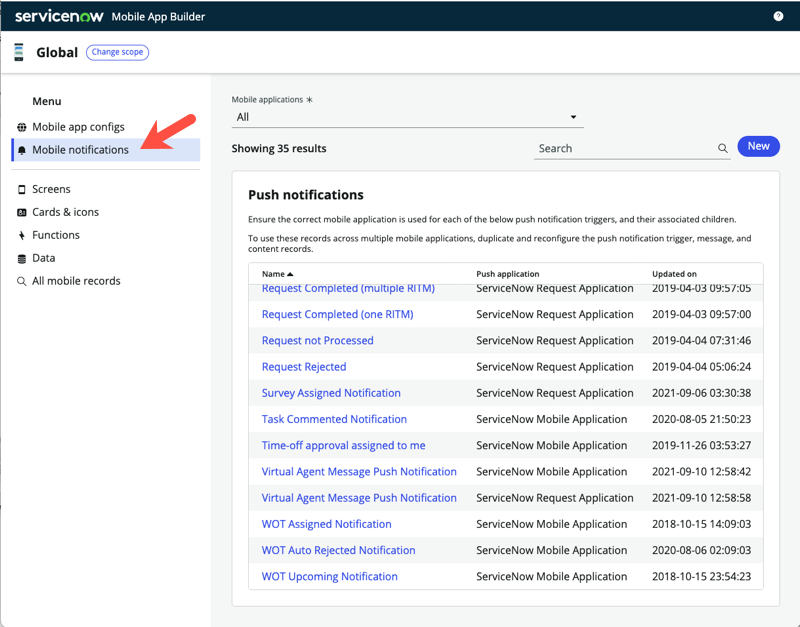Click the Functions lightning icon
800x627 pixels.
click(21, 235)
